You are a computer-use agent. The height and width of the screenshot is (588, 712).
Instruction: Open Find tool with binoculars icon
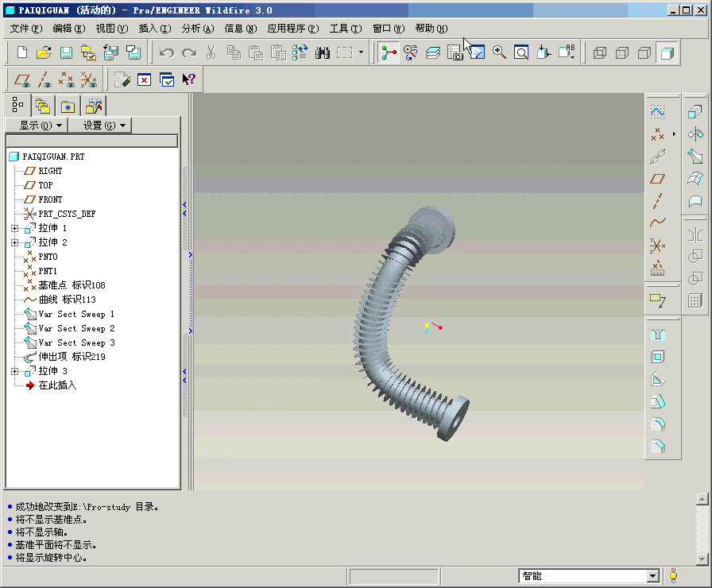tap(323, 52)
